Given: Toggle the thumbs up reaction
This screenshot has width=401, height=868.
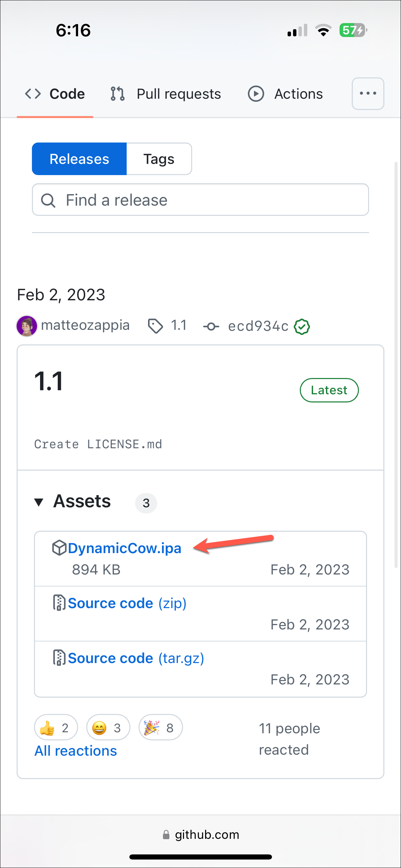Looking at the screenshot, I should point(56,728).
